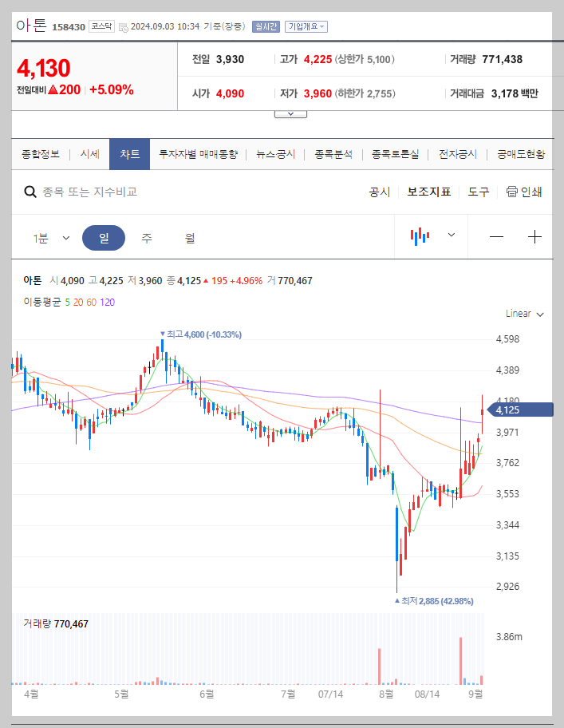Screen dimensions: 564x728
Task: Click the search magnifier icon
Action: pos(30,192)
